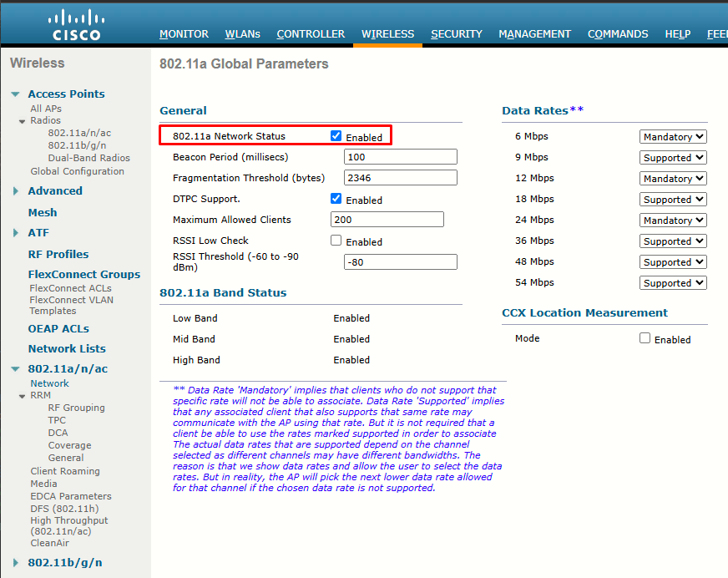This screenshot has width=728, height=578.
Task: Toggle 802.11a Network Status Enabled checkbox
Action: 336,135
